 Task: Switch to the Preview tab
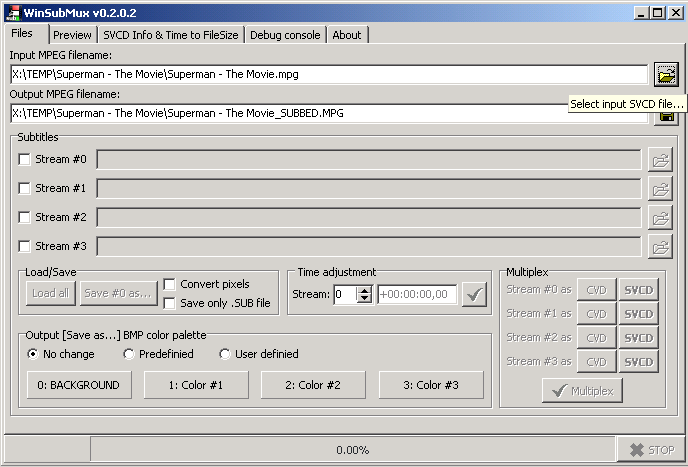pos(72,35)
